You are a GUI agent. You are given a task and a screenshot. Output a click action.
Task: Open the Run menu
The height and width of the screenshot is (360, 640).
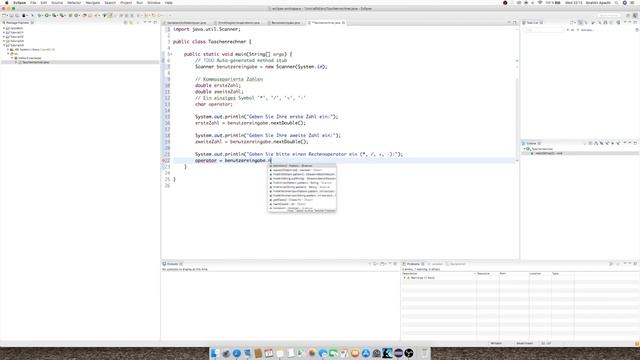(140, 2)
